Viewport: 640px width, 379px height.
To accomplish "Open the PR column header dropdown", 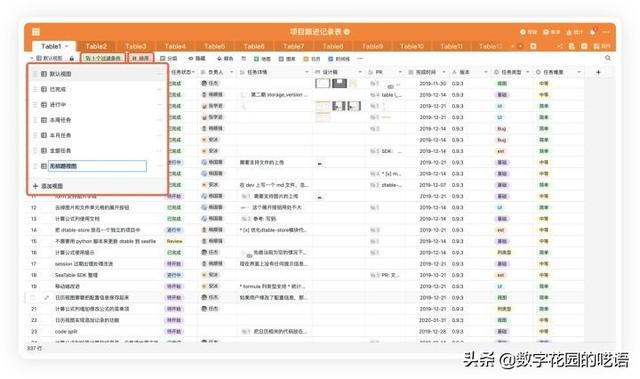I will coord(400,72).
